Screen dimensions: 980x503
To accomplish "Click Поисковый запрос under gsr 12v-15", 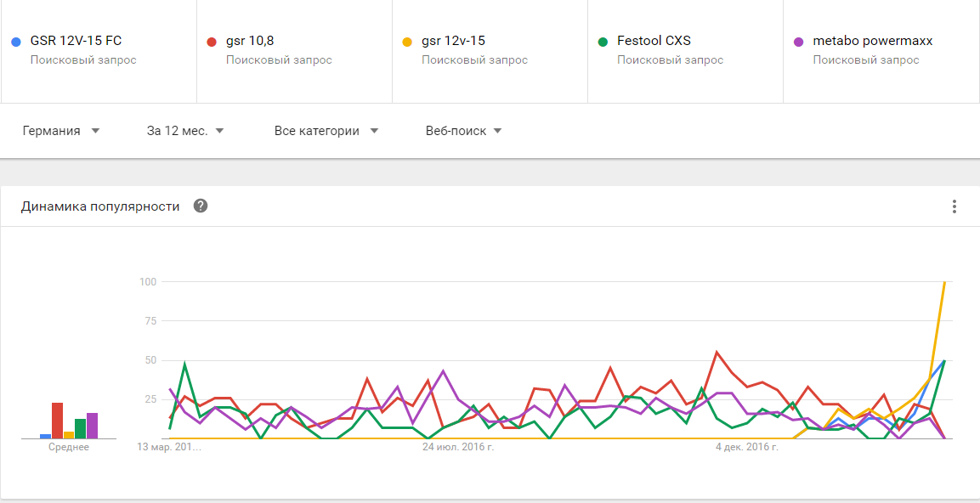I will click(474, 60).
